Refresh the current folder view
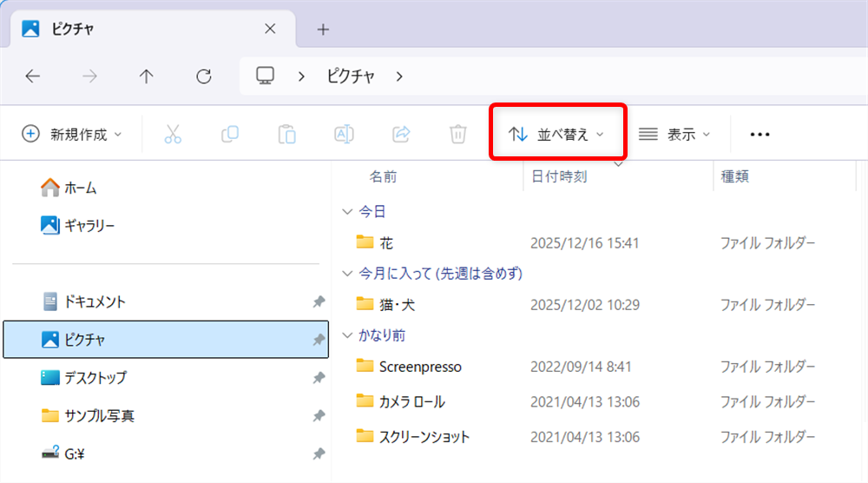The width and height of the screenshot is (868, 483). click(x=204, y=76)
